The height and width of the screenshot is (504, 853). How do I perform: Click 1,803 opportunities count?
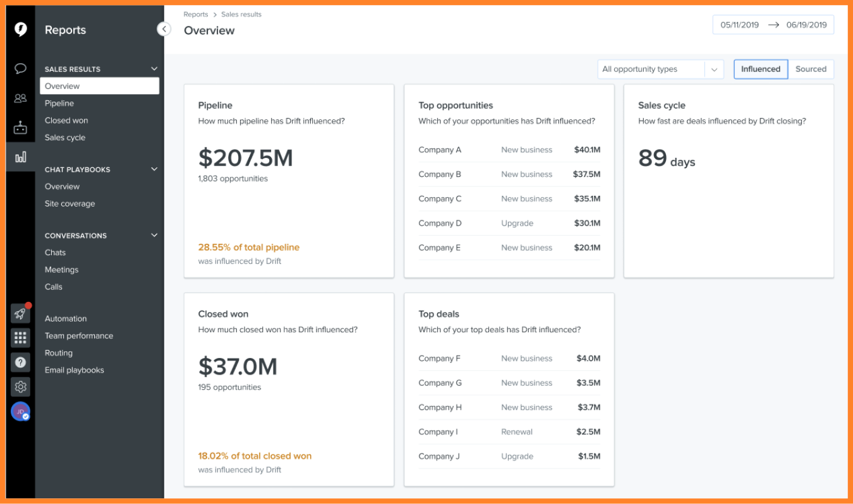point(233,179)
